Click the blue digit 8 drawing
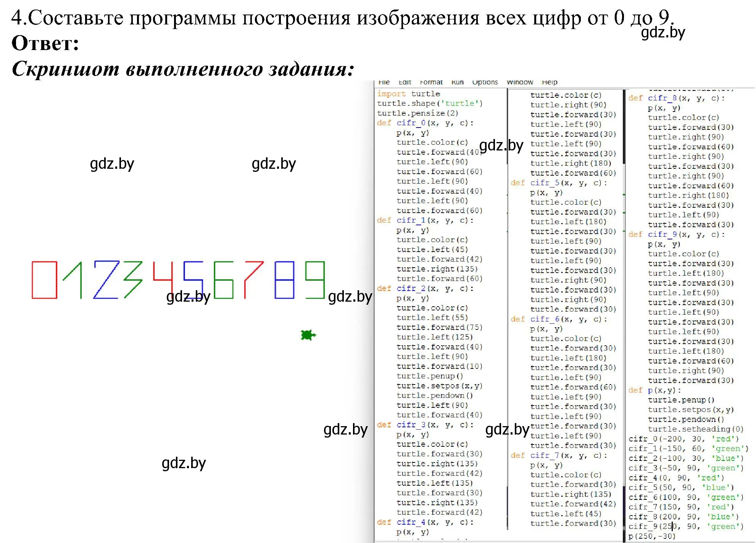 [285, 280]
